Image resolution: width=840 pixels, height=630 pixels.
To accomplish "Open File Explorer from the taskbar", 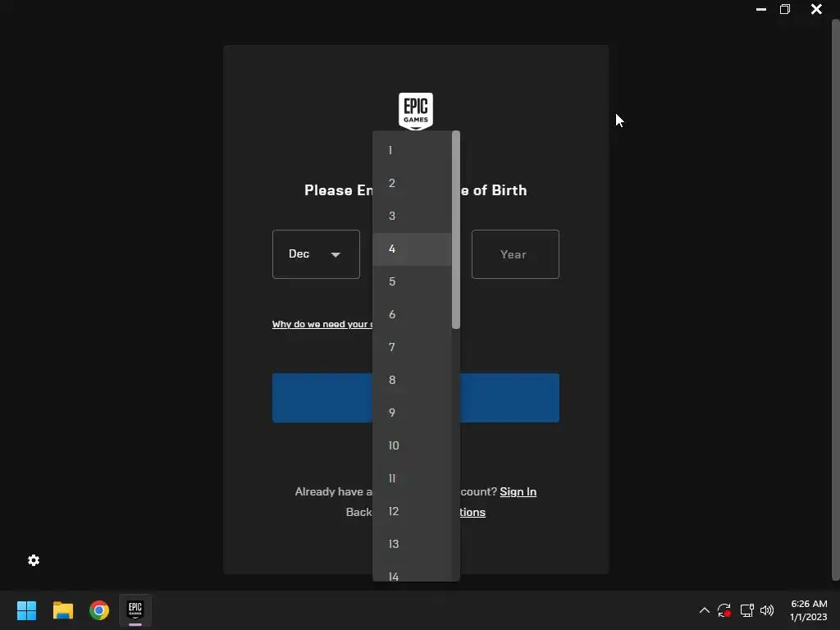I will coord(62,610).
